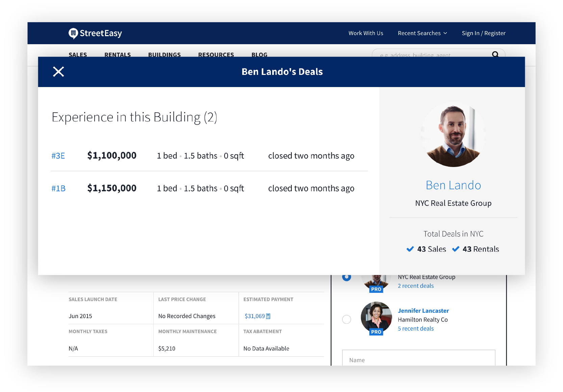
Task: Expand the Recent Searches dropdown
Action: coord(423,33)
